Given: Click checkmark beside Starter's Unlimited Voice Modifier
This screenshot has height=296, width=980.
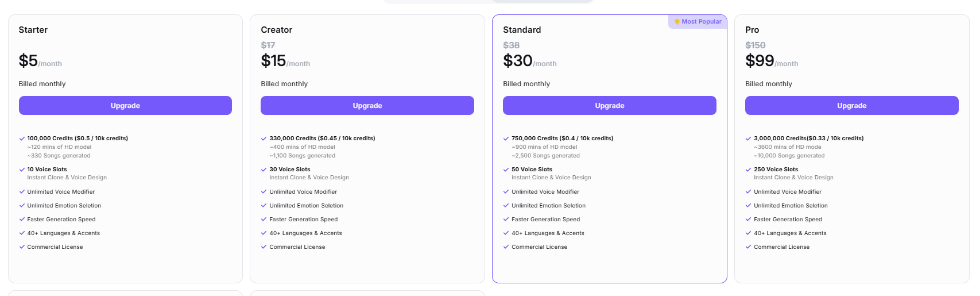Looking at the screenshot, I should 22,192.
